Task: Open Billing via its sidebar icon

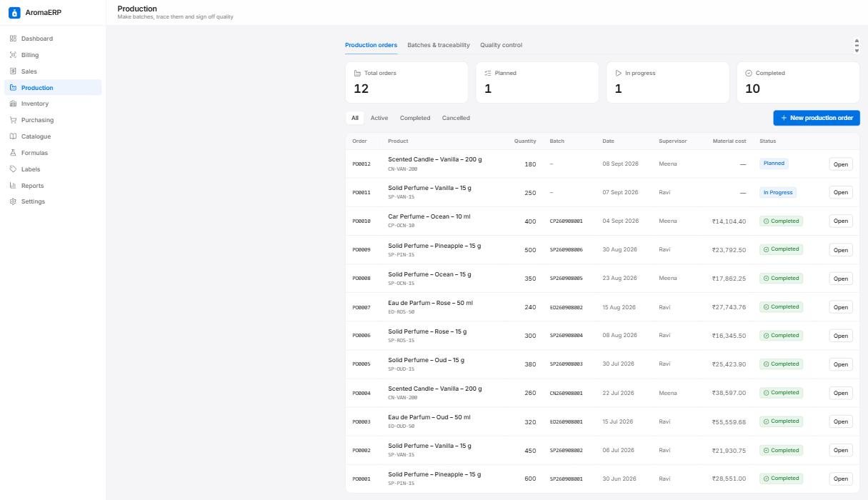Action: (13, 55)
